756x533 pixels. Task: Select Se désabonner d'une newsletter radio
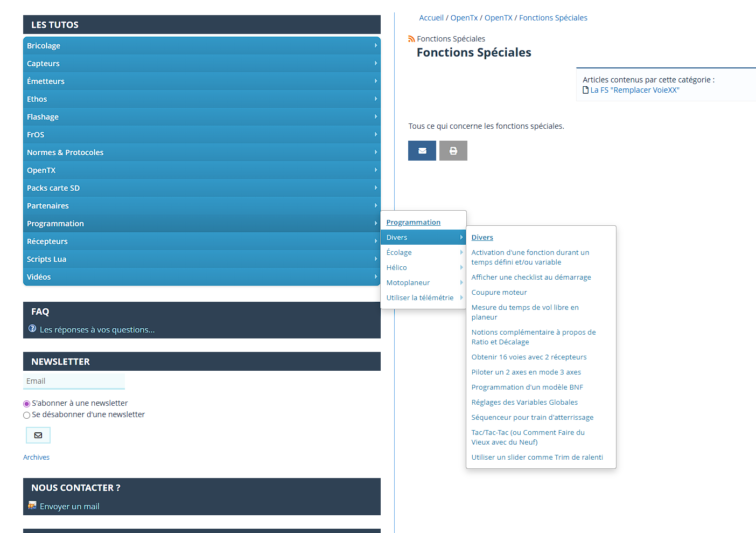[x=27, y=415]
